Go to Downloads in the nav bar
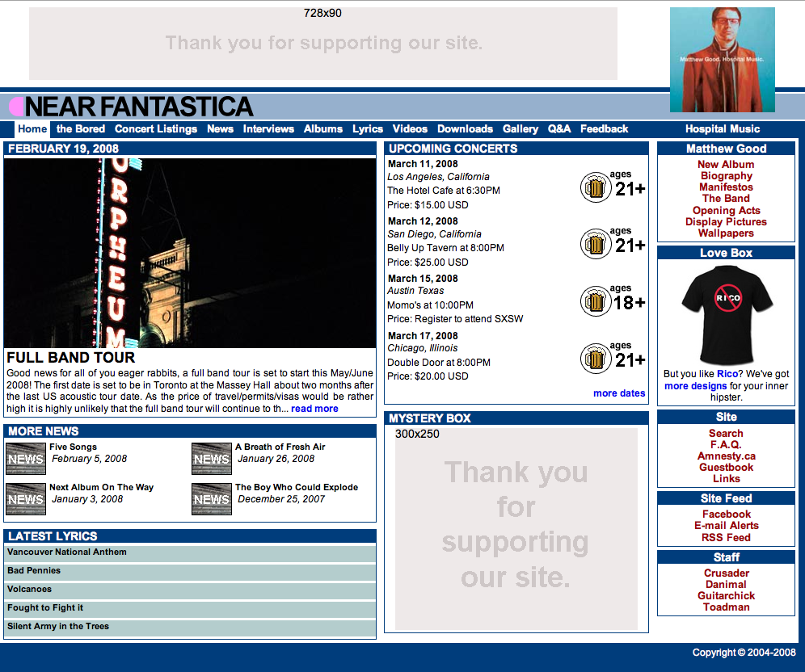805x672 pixels. 465,128
